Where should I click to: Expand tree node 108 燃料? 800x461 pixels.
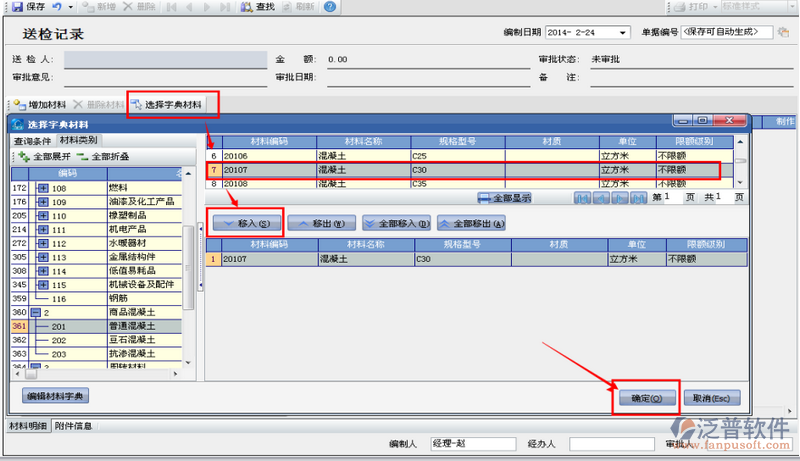pos(43,188)
